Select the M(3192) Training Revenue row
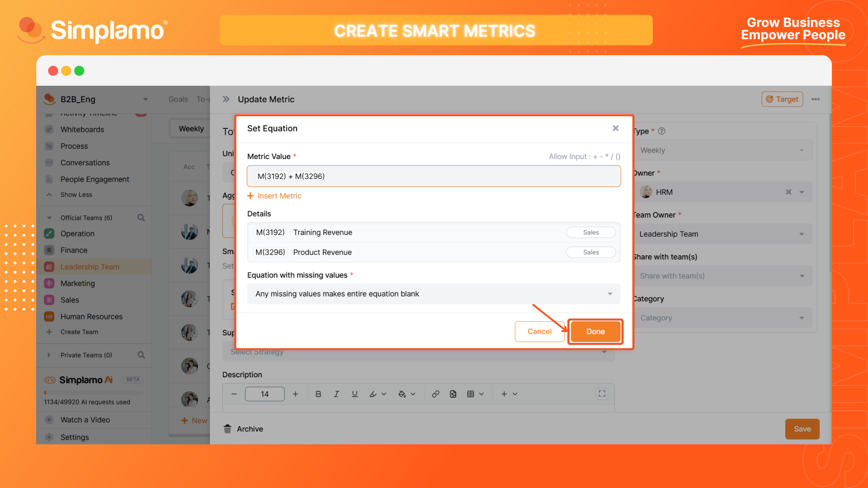This screenshot has width=868, height=488. [434, 232]
